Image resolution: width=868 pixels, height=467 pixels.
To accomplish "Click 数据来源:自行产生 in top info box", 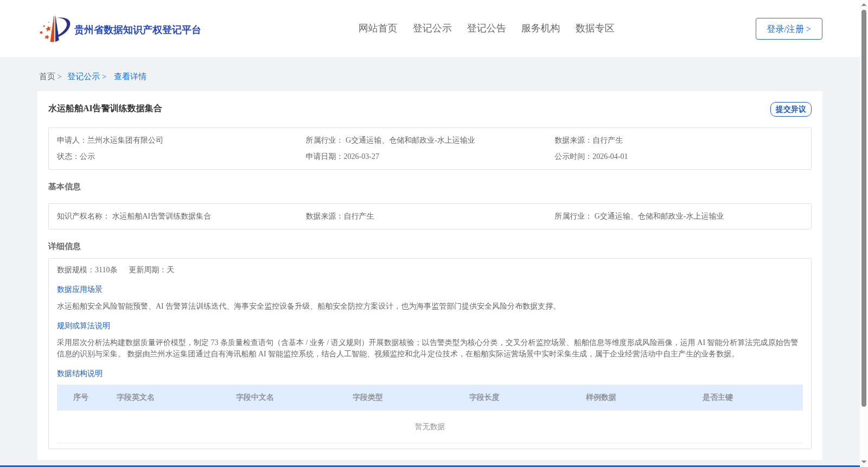I will click(x=589, y=140).
